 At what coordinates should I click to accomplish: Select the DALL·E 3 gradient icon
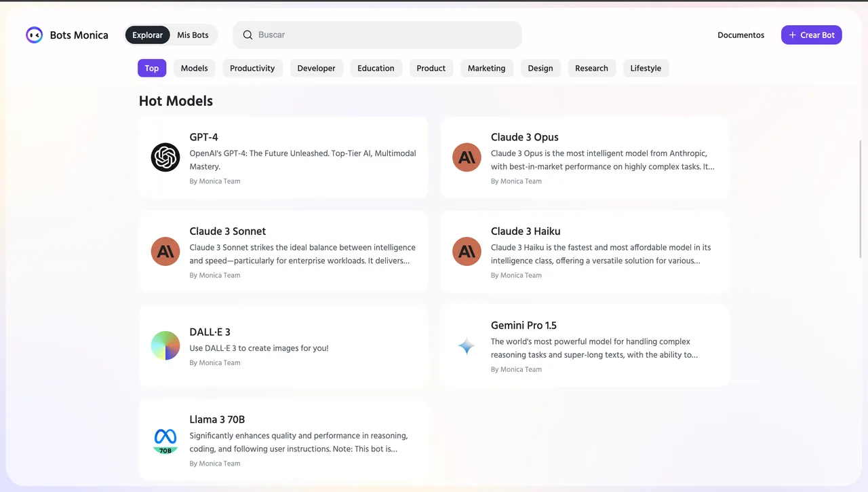click(165, 345)
